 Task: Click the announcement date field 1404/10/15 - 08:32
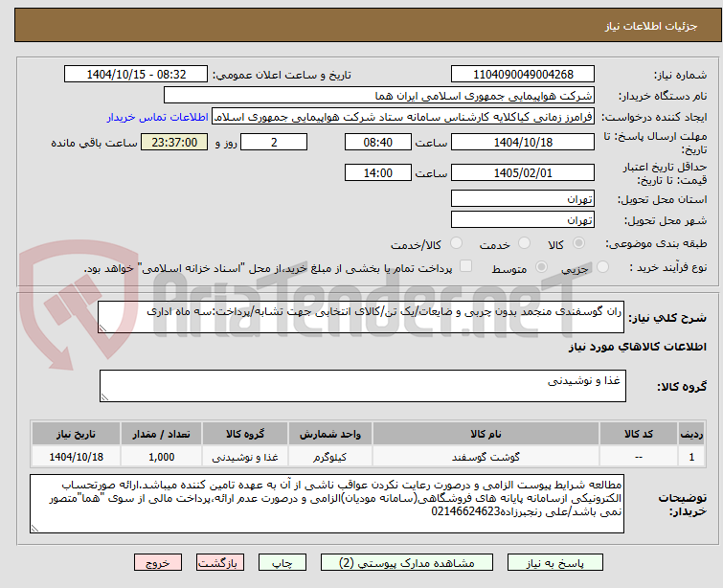tap(136, 75)
